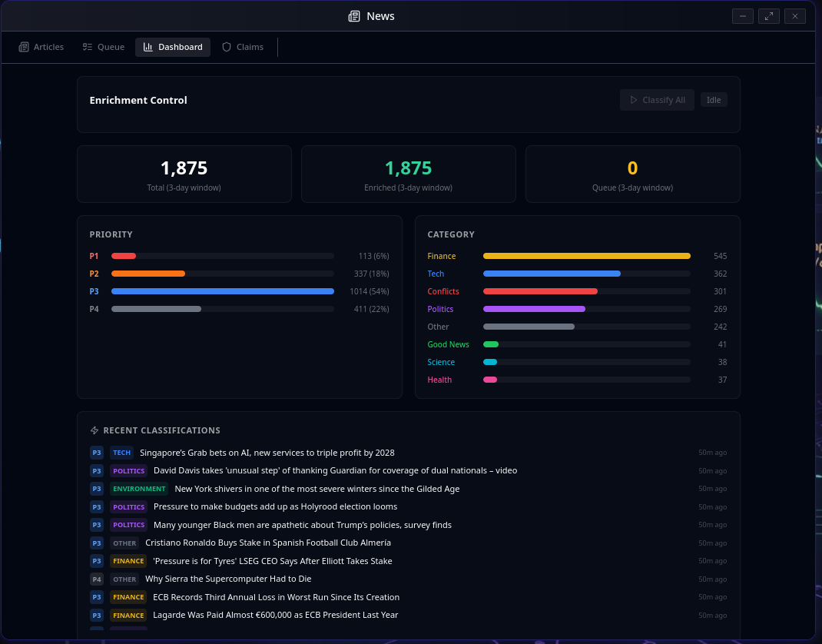
Task: Open the Lagarde ECB salary headline
Action: [x=276, y=615]
